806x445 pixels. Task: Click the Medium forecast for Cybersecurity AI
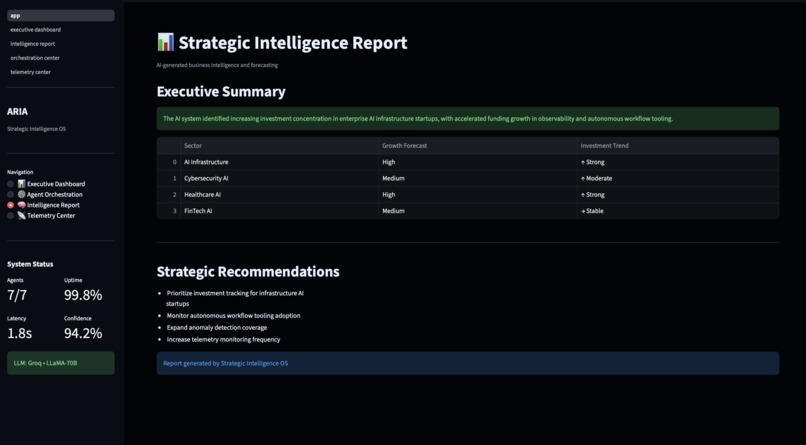(478, 178)
